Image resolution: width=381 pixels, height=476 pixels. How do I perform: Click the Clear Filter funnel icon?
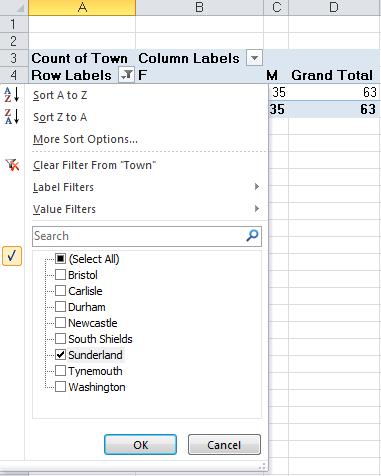(x=12, y=165)
